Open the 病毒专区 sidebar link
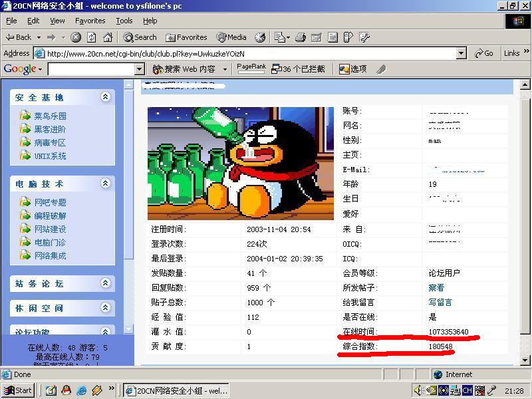Viewport: 532px width, 399px height. click(51, 142)
